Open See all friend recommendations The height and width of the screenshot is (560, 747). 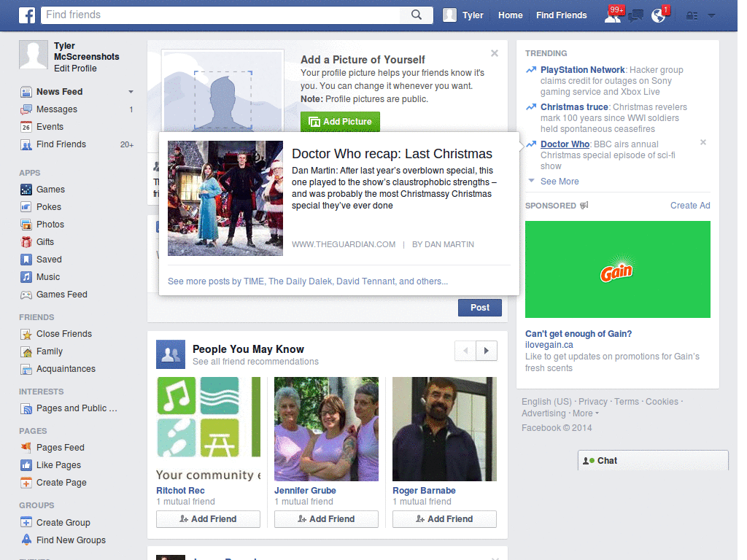point(255,362)
